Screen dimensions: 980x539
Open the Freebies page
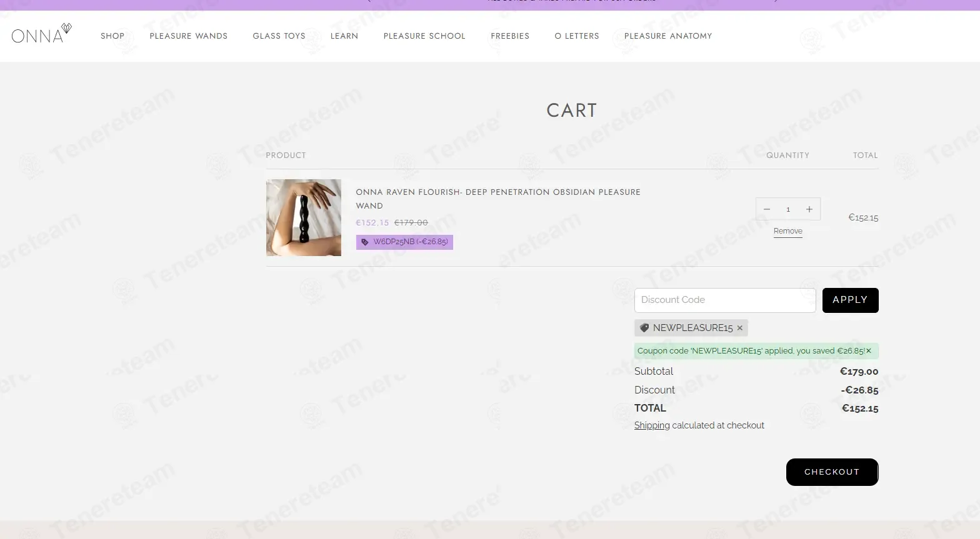coord(510,36)
